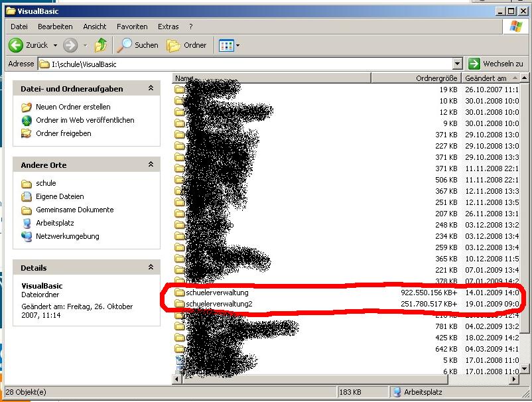532x402 pixels.
Task: Click the Ordner freigeben link
Action: point(64,133)
